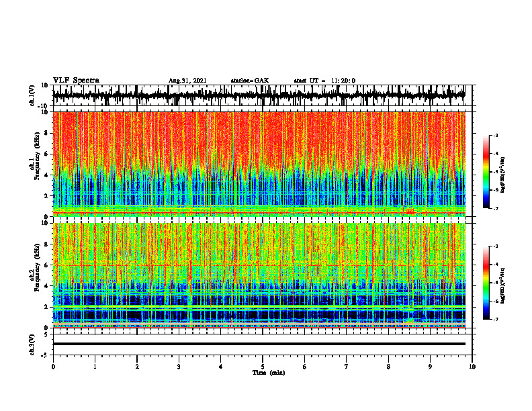Click the "4" tick on ch.1 frequency axis
The width and height of the screenshot is (532, 411).
coord(47,175)
